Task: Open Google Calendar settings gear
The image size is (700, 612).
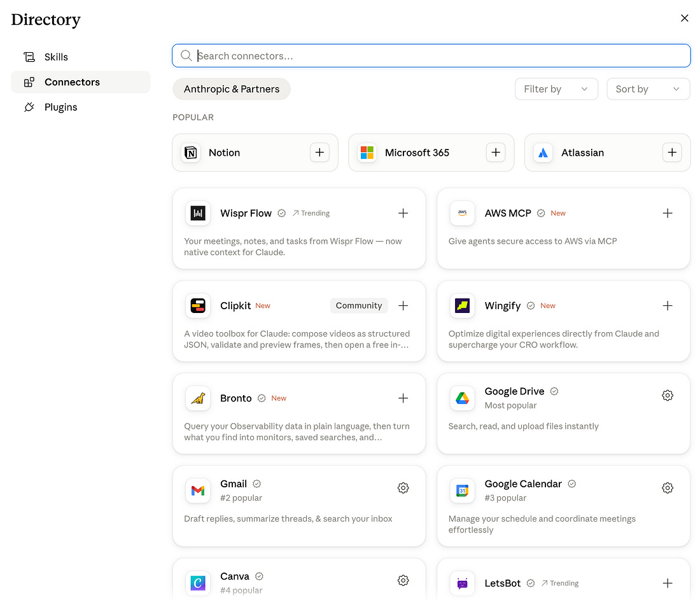Action: coord(668,488)
